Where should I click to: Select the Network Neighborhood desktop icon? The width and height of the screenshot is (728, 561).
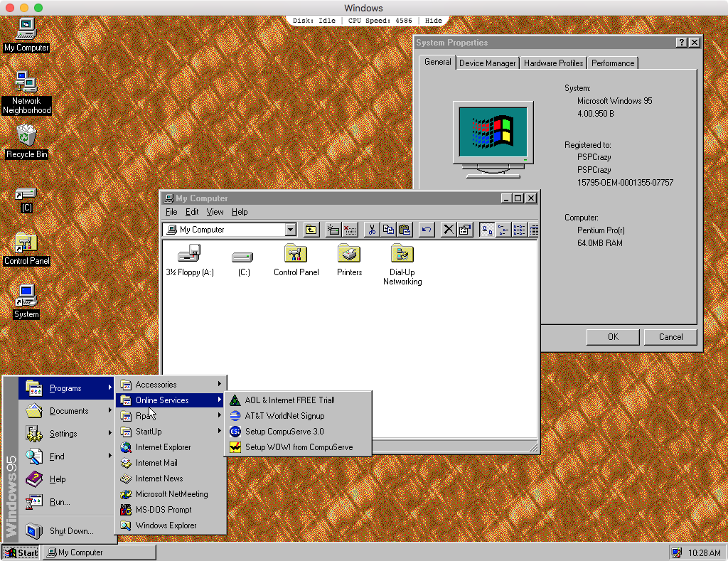(x=26, y=93)
